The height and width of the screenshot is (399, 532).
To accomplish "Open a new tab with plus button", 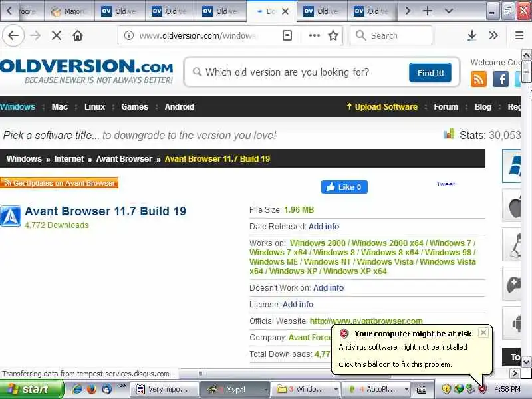I will pos(428,11).
